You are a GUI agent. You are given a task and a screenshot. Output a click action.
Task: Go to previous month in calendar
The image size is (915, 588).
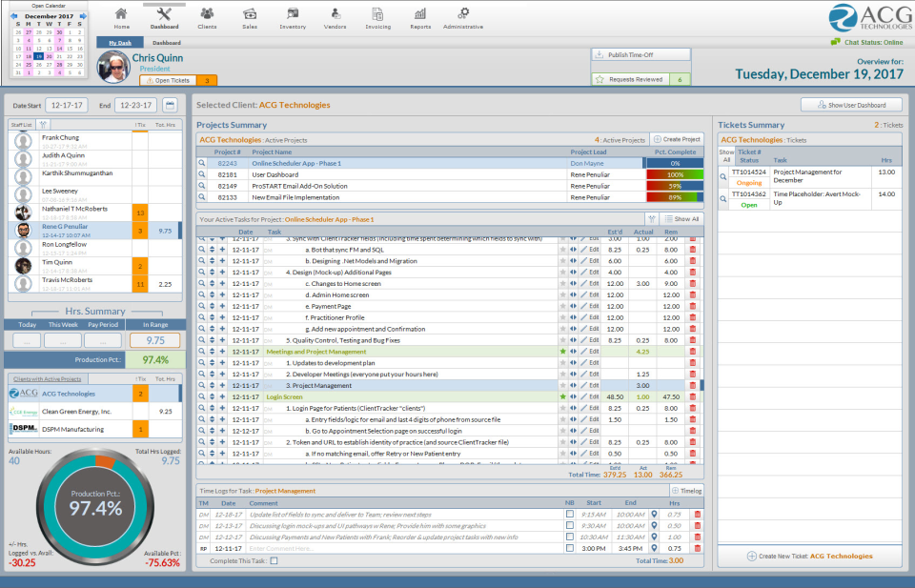(x=13, y=16)
